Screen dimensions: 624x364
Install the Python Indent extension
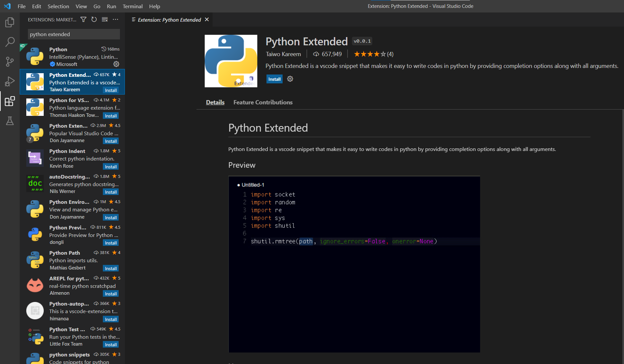(x=111, y=167)
